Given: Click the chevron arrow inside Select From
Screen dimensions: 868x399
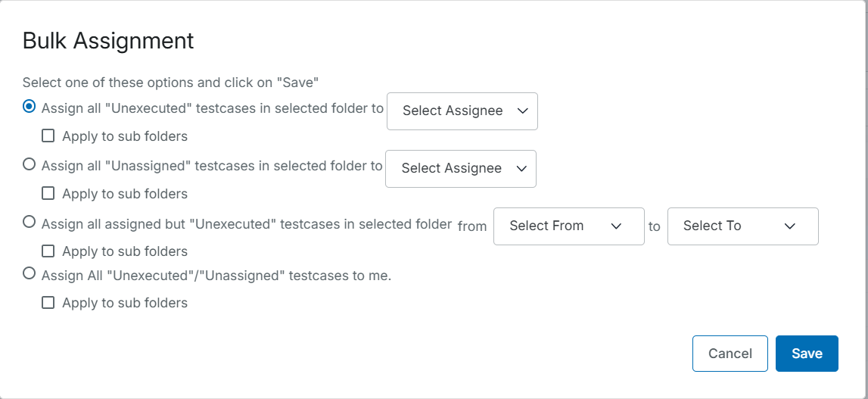Looking at the screenshot, I should pos(616,226).
